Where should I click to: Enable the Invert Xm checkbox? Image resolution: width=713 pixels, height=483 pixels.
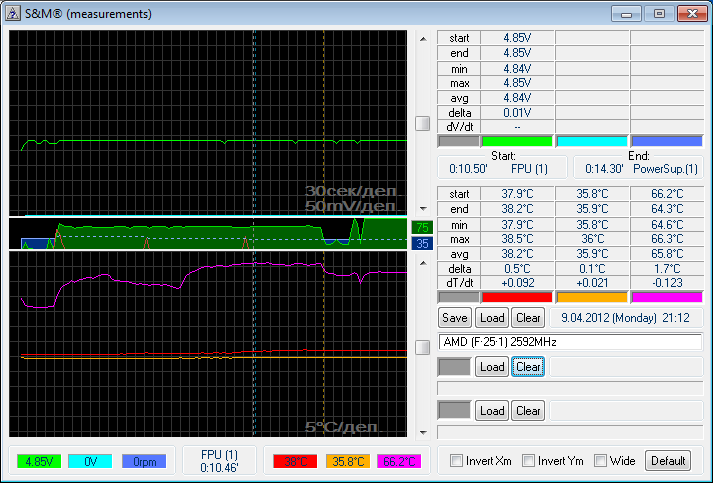[x=457, y=461]
